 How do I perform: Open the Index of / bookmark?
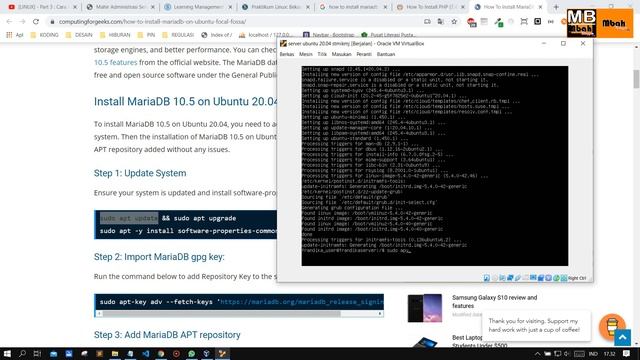[216, 35]
